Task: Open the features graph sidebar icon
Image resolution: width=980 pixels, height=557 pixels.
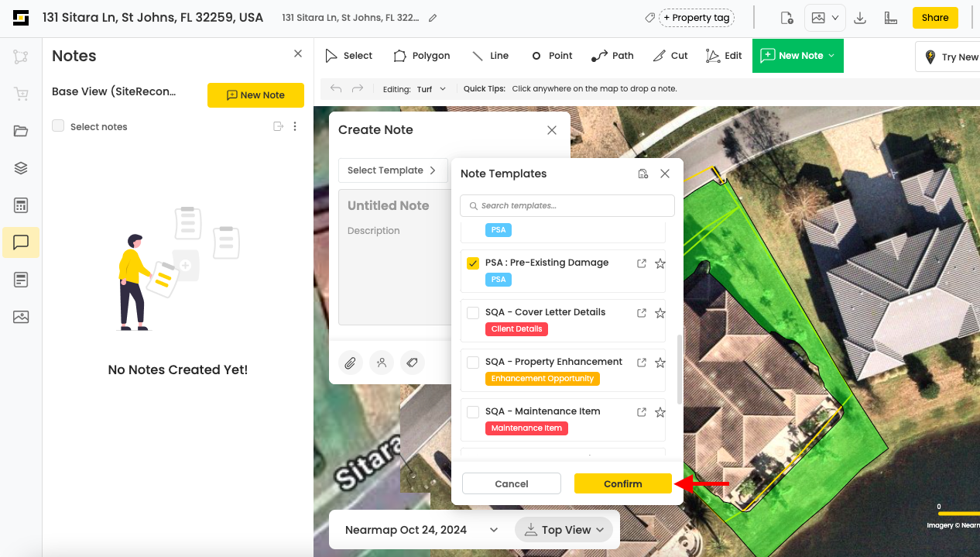Action: (21, 57)
